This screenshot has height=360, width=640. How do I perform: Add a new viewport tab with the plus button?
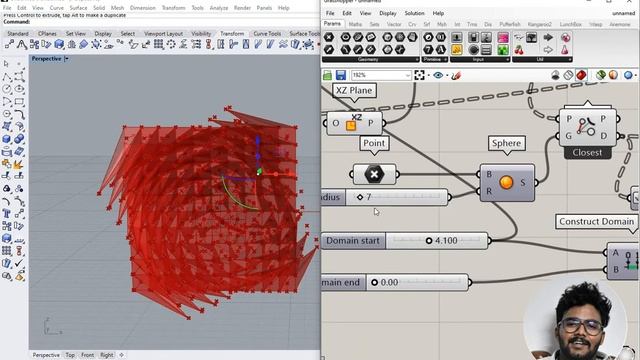tap(121, 355)
